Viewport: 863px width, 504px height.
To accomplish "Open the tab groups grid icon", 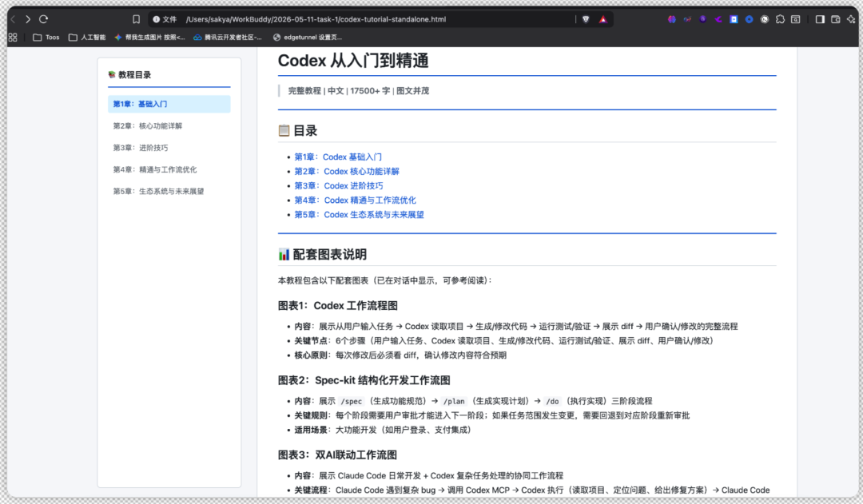I will [x=13, y=38].
